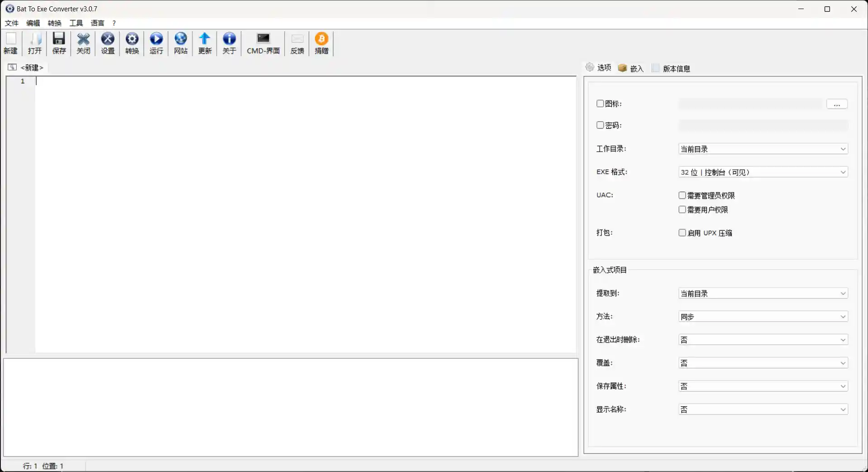Click the Bat To Exe Converter title icon
The height and width of the screenshot is (472, 868).
pyautogui.click(x=10, y=9)
